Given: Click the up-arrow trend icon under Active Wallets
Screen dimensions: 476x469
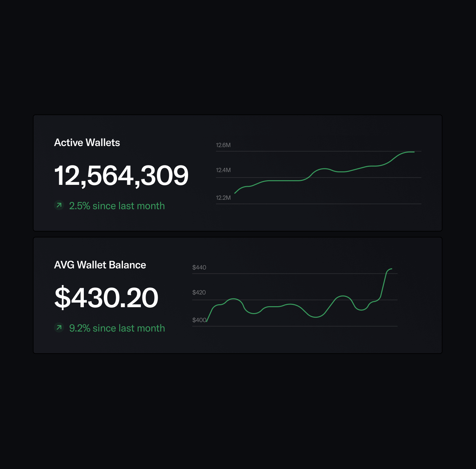Looking at the screenshot, I should 59,205.
